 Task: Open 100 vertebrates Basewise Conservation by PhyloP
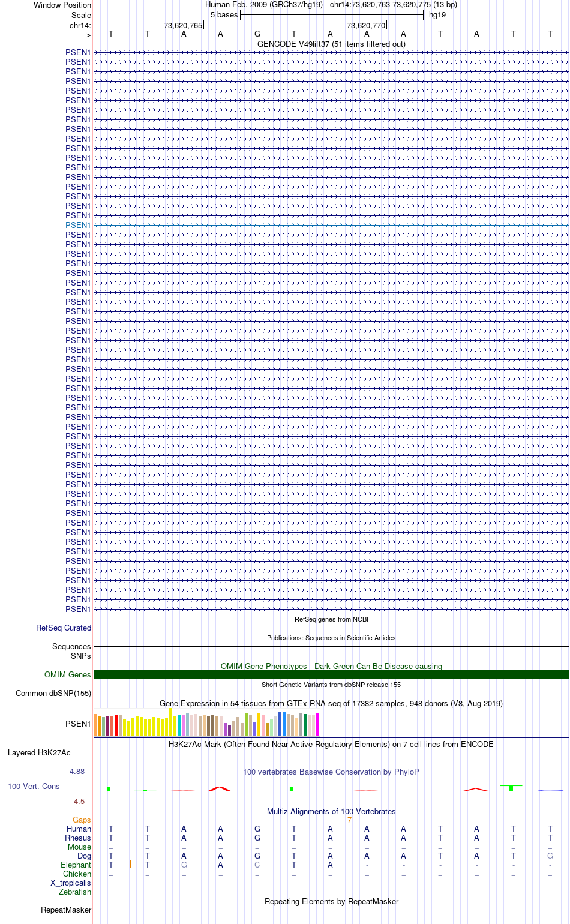point(331,772)
